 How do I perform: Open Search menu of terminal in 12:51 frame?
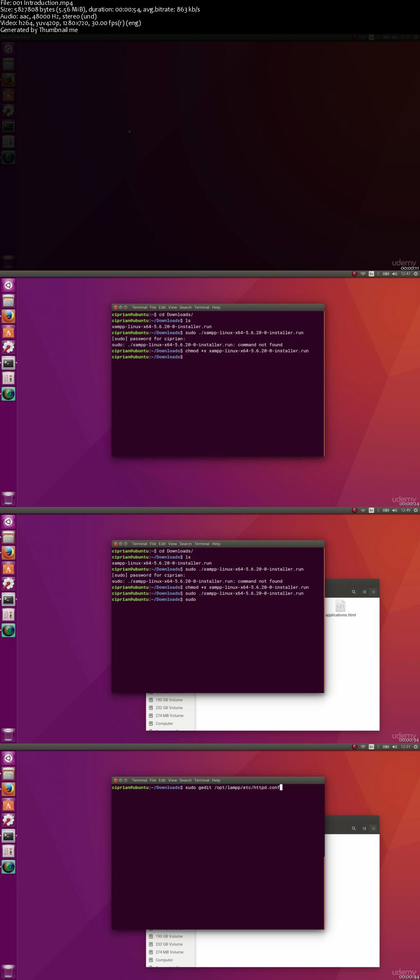[185, 780]
